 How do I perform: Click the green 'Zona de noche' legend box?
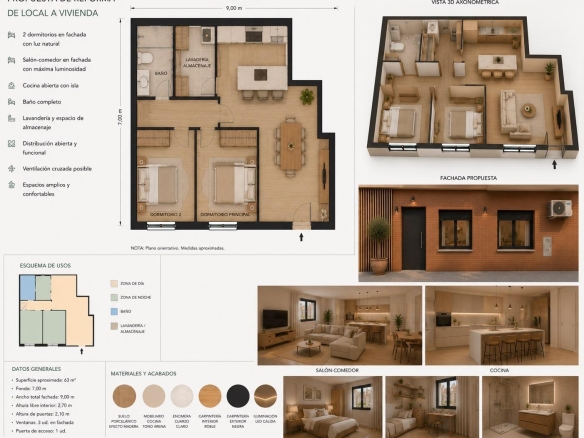114,298
